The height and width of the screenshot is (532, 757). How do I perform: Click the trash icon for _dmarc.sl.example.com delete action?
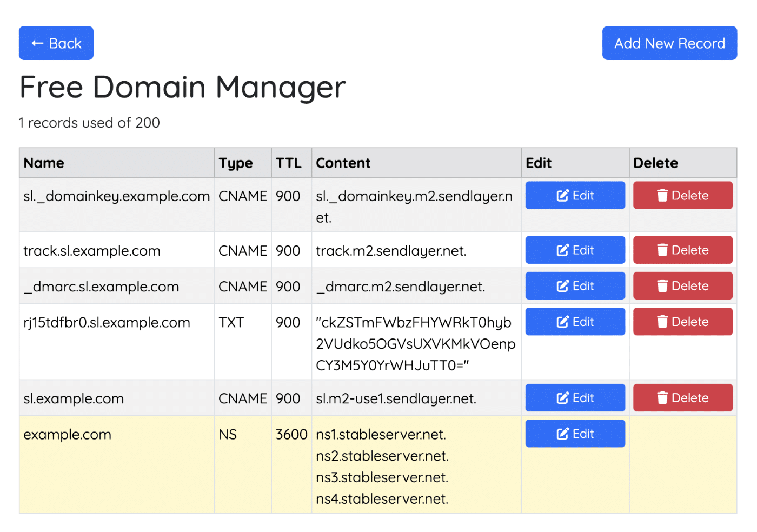tap(663, 285)
